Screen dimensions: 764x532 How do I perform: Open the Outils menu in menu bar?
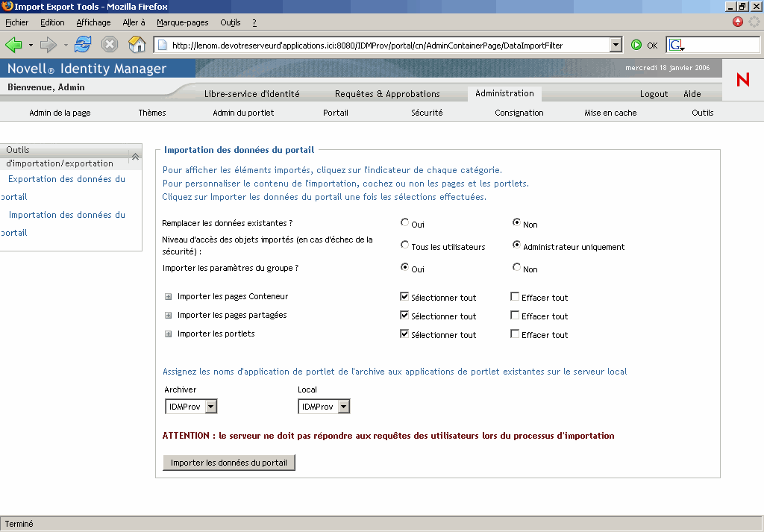tap(231, 22)
